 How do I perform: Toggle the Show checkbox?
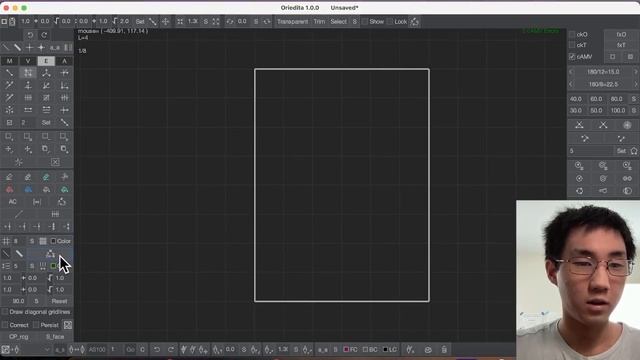click(x=365, y=22)
